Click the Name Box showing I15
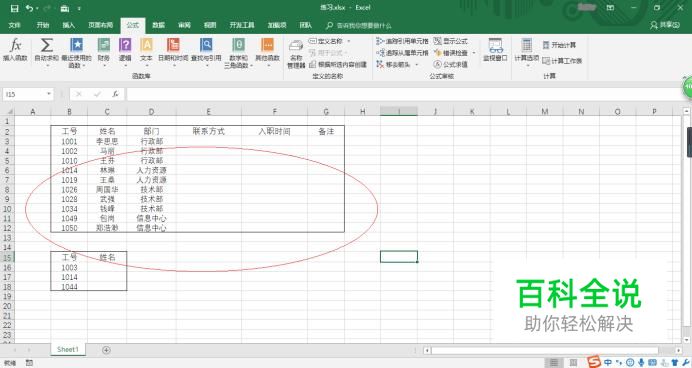The width and height of the screenshot is (692, 368). (23, 94)
